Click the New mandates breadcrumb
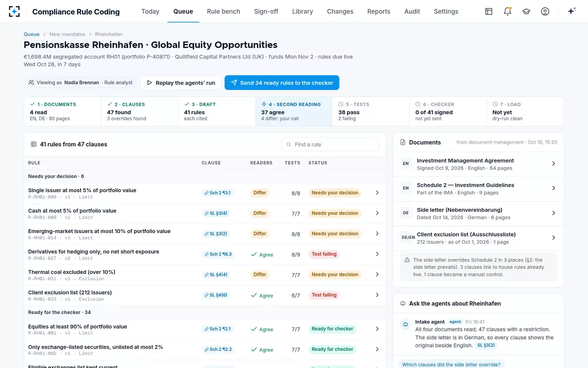This screenshot has width=588, height=368. (67, 34)
